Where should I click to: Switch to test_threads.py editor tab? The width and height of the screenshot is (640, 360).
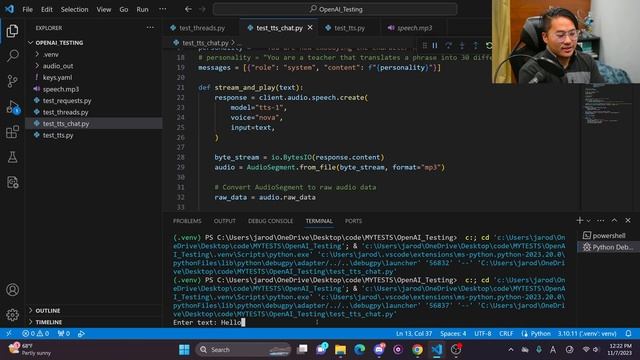(x=201, y=28)
